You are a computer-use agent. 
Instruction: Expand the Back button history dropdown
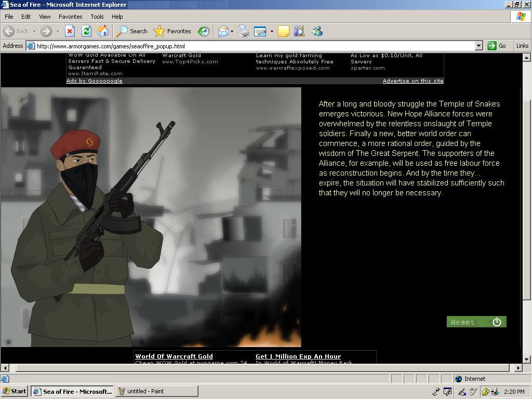click(x=34, y=31)
